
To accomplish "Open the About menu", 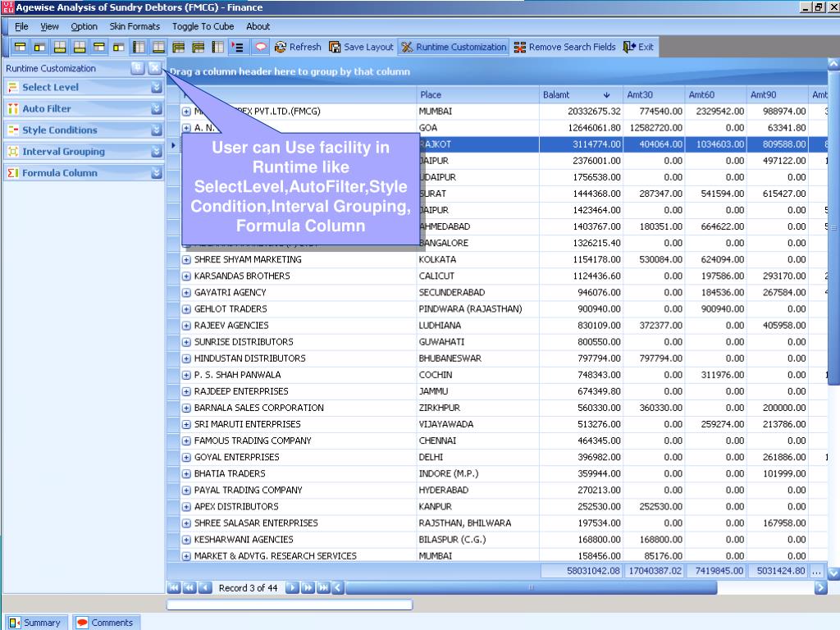I will tap(258, 26).
